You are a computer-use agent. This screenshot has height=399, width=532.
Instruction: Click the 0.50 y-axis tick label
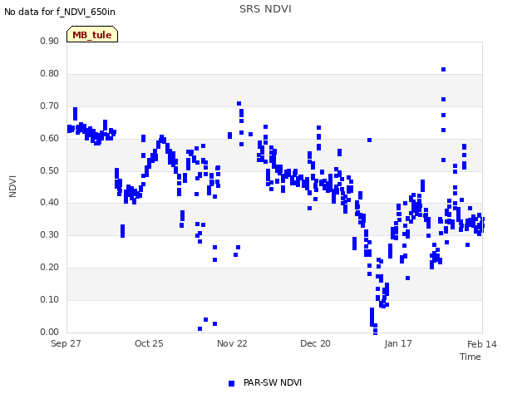pyautogui.click(x=50, y=170)
